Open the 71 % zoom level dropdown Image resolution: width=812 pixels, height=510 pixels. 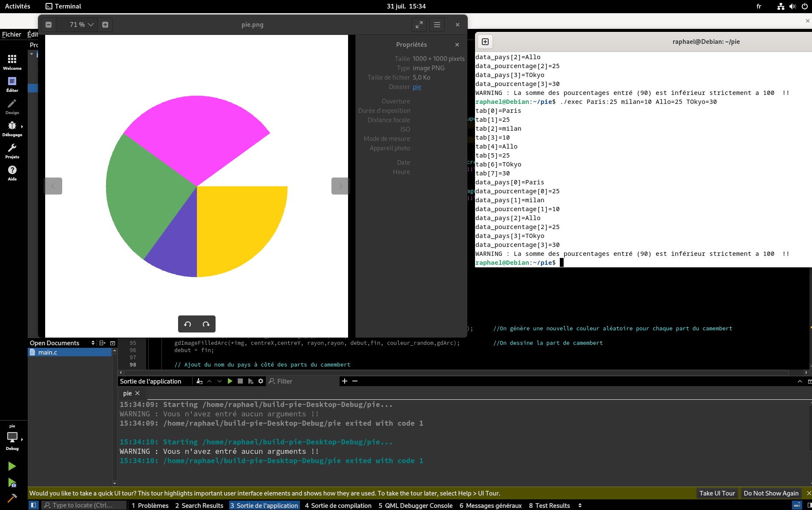click(81, 25)
